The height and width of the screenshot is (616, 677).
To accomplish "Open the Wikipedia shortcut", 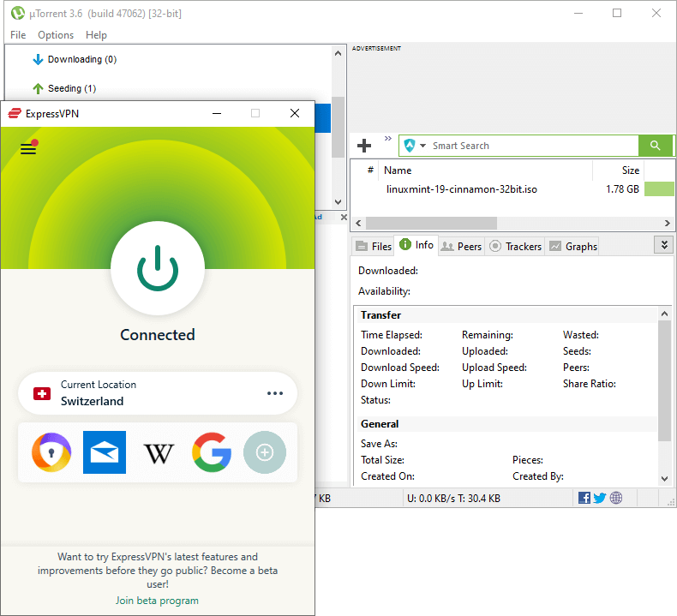I will click(x=159, y=452).
